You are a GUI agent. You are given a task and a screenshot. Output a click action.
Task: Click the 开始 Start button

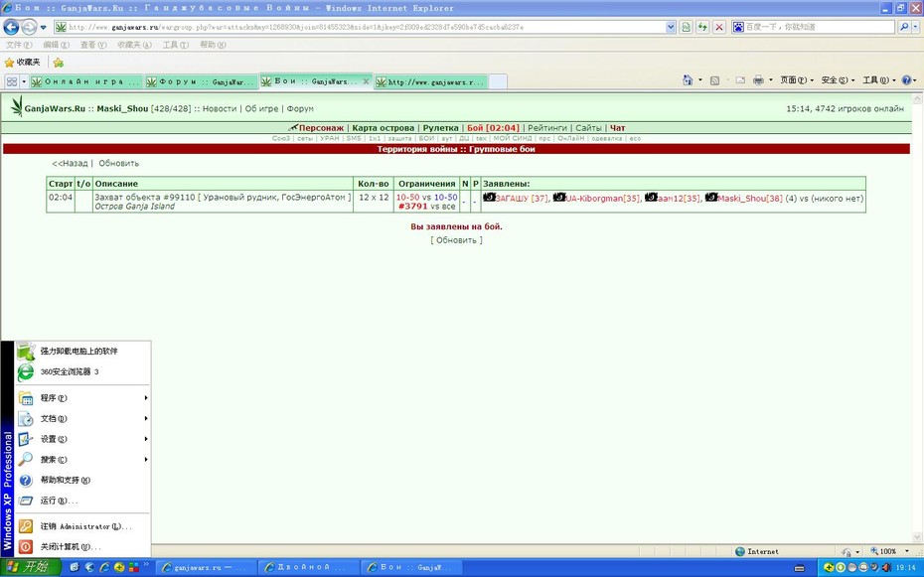point(30,568)
